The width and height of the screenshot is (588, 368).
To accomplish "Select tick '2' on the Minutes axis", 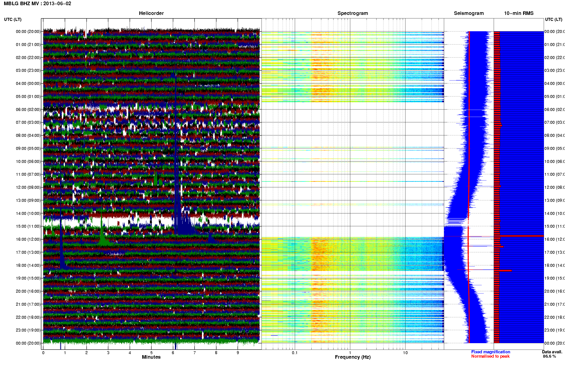I will point(87,353).
